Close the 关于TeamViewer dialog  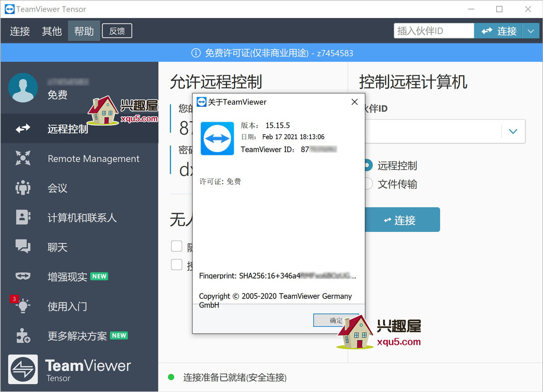click(355, 102)
